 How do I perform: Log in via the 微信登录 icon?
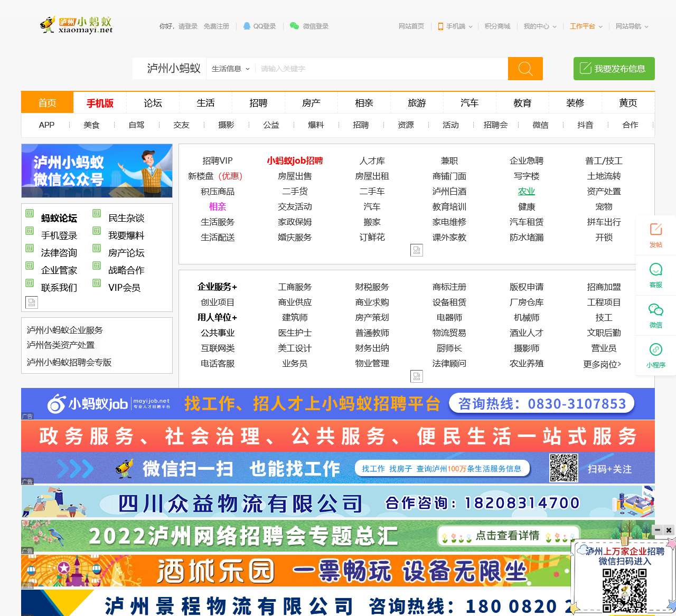tap(293, 26)
